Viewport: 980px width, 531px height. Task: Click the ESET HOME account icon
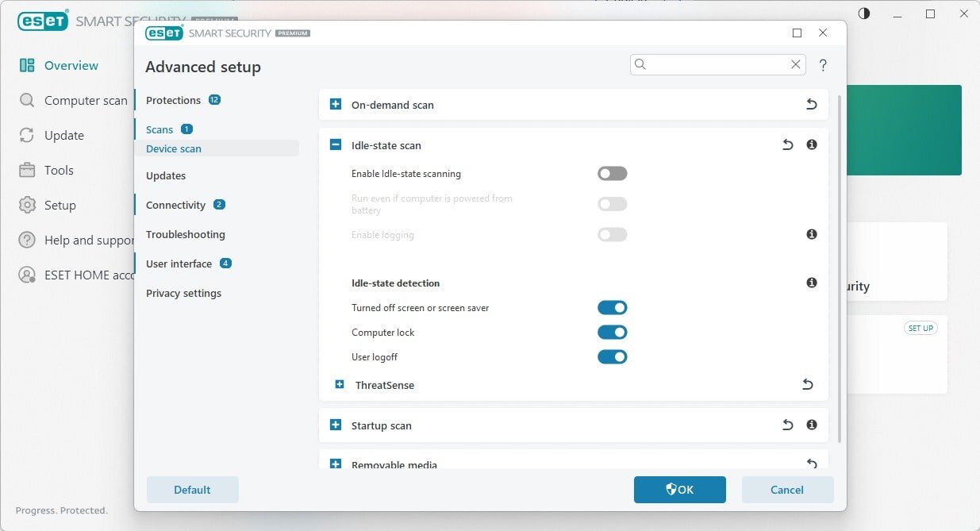(x=27, y=275)
